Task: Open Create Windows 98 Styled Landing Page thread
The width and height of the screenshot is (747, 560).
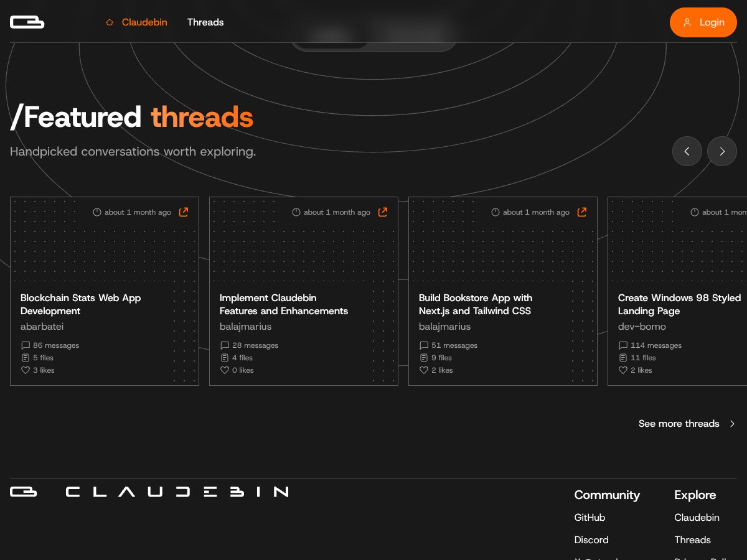Action: tap(679, 304)
